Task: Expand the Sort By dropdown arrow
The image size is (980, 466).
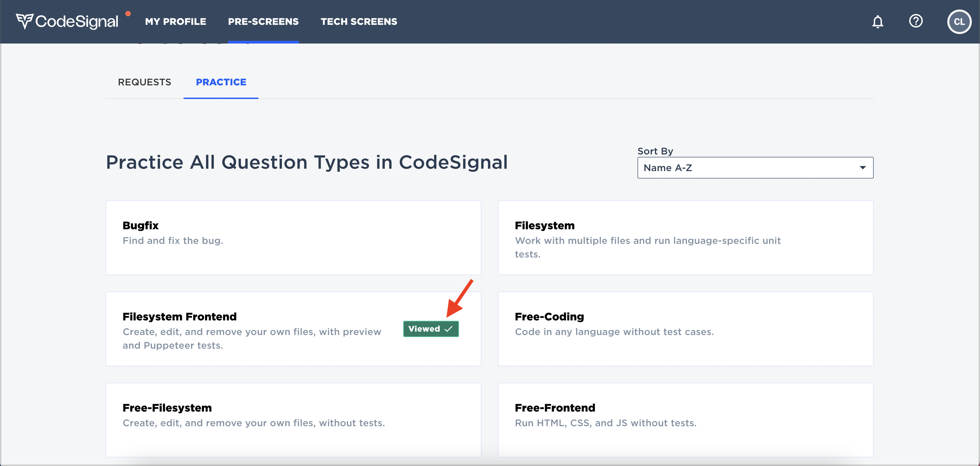Action: tap(863, 168)
